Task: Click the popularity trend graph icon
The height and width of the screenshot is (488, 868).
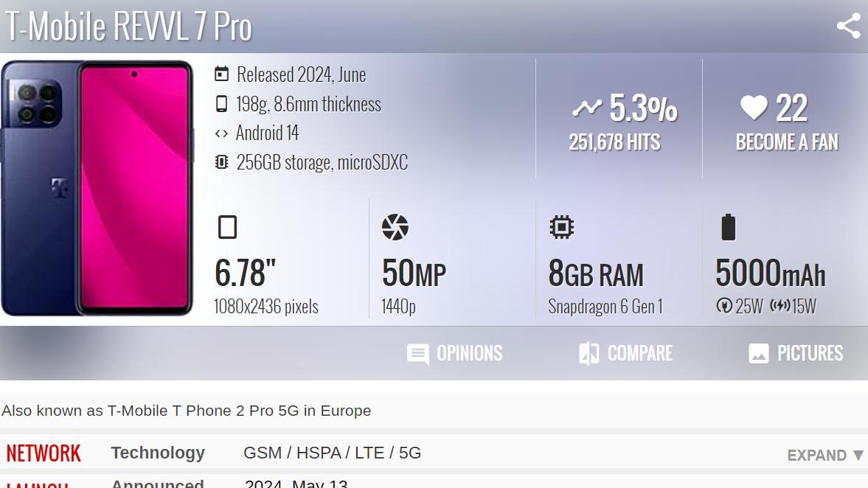Action: pyautogui.click(x=587, y=108)
